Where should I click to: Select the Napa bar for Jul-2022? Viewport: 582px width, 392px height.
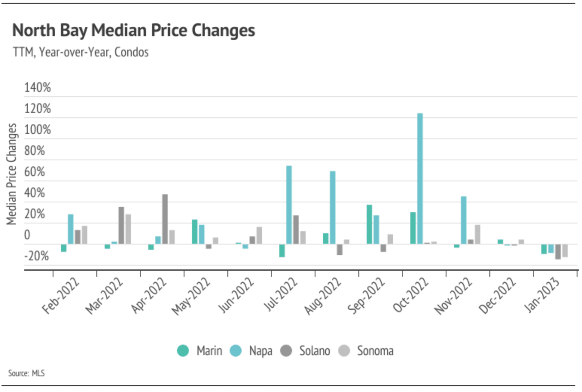(289, 205)
